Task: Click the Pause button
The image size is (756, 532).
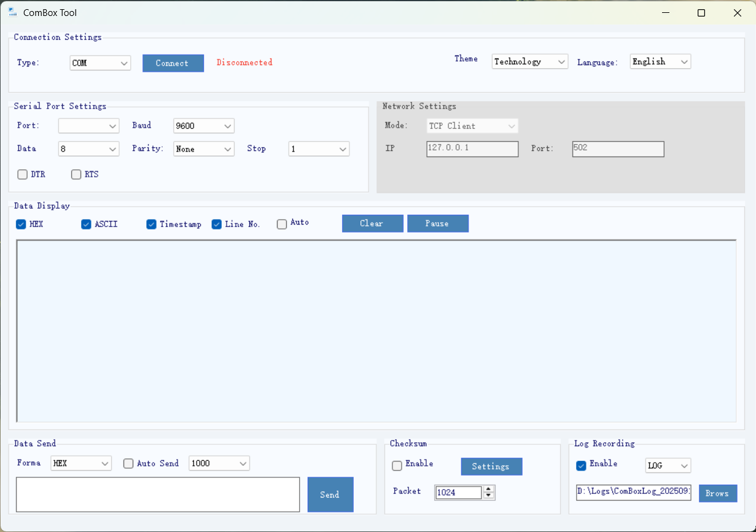Action: coord(437,224)
